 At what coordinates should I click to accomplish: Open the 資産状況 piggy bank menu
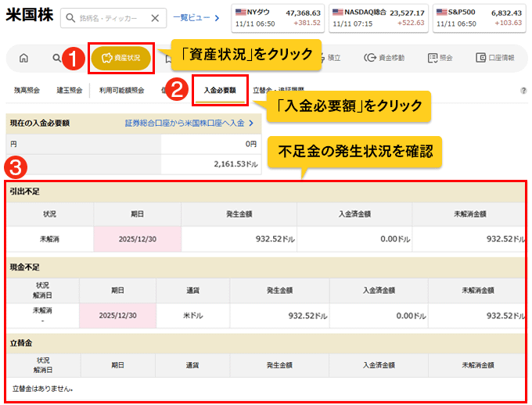point(121,58)
